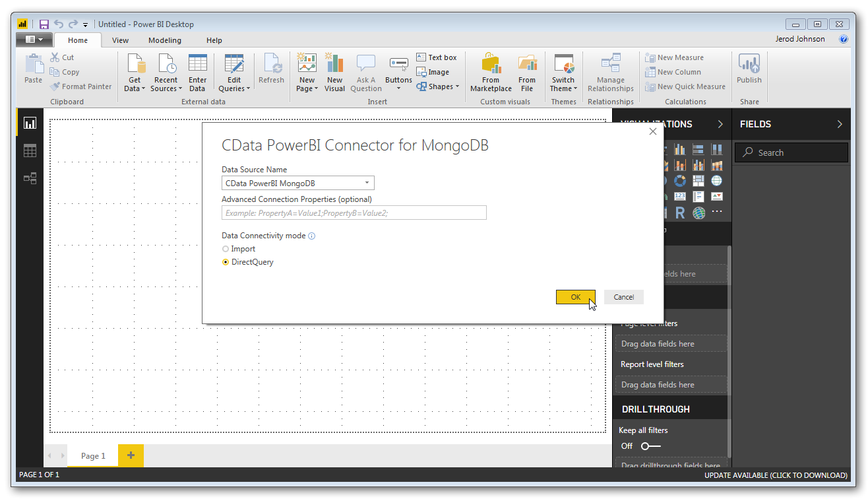
Task: Switch to the View ribbon tab
Action: (x=120, y=40)
